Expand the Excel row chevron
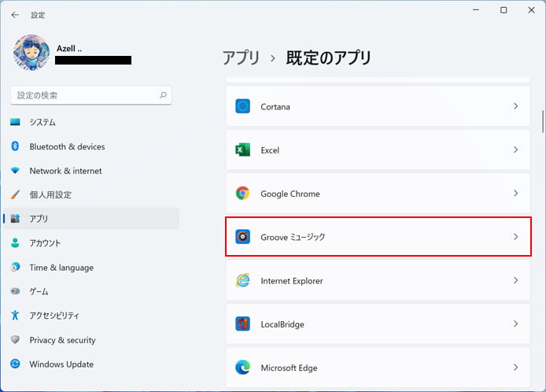Image resolution: width=546 pixels, height=392 pixels. coord(515,150)
